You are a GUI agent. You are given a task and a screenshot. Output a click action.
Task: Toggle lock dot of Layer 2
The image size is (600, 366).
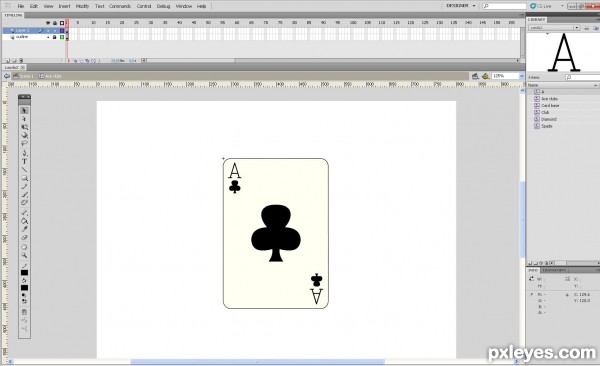[55, 30]
